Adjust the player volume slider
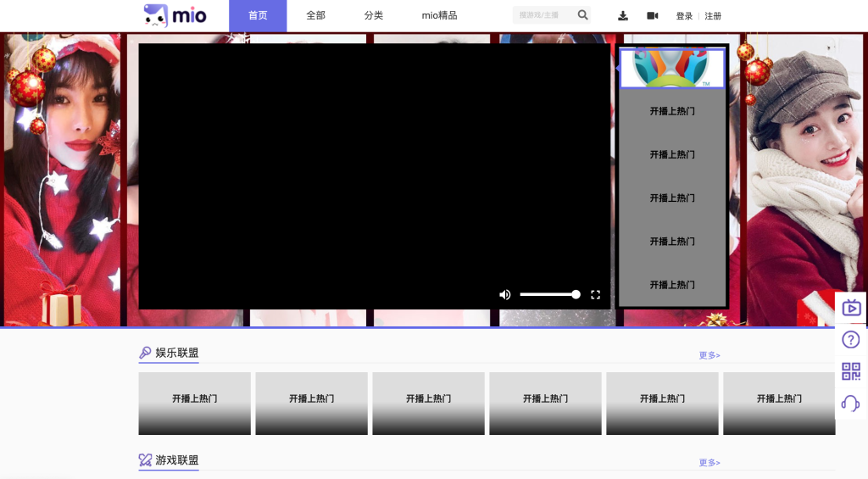868x479 pixels. tap(549, 294)
